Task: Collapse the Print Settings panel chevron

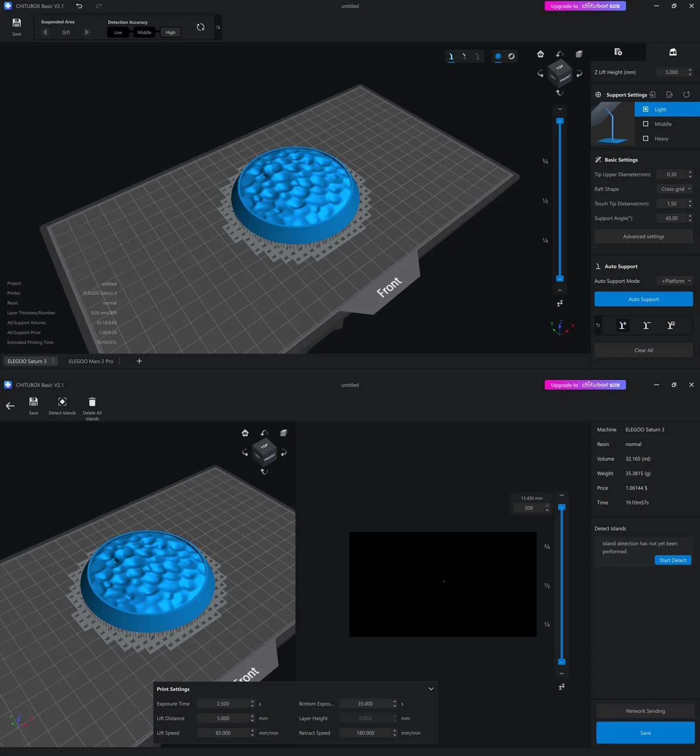Action: coord(431,689)
